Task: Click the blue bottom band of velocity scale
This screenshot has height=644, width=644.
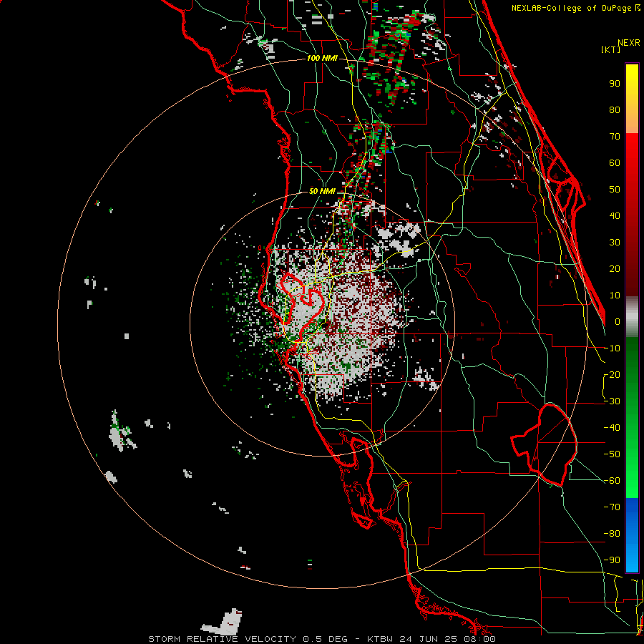Action: [x=632, y=535]
